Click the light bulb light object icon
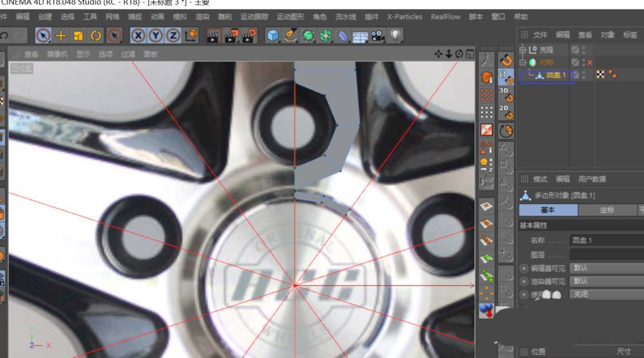The width and height of the screenshot is (644, 358). point(395,35)
